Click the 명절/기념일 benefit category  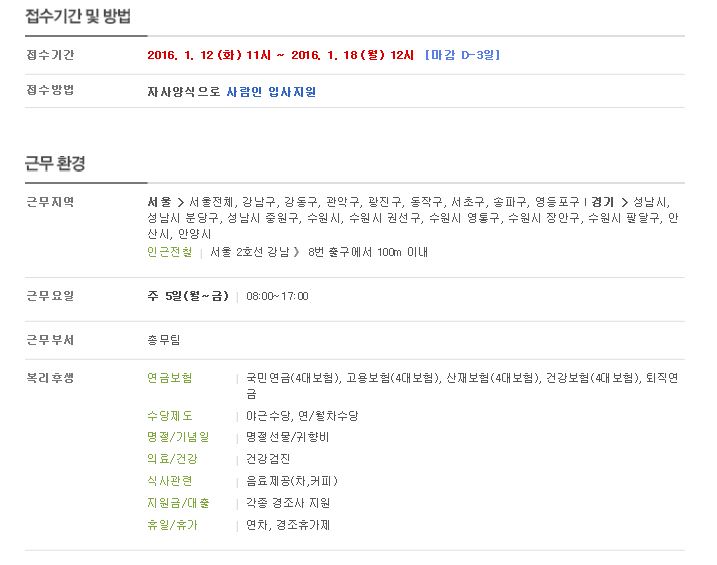[x=178, y=437]
